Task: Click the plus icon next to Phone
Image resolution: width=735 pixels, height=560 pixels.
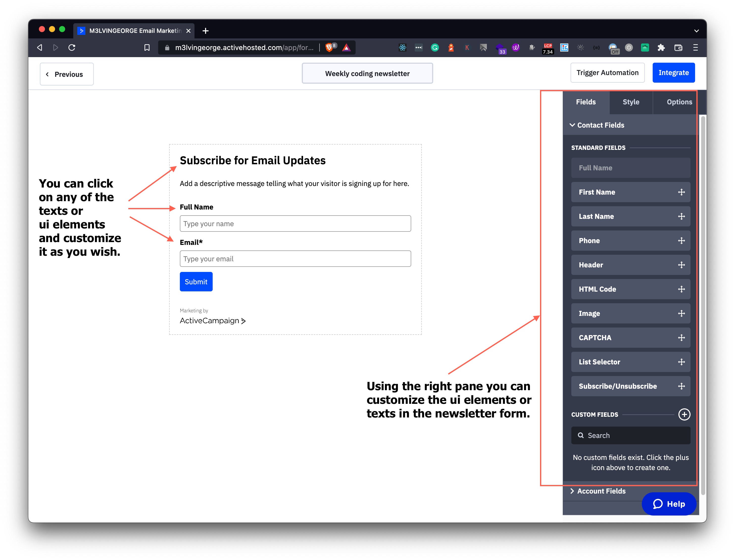Action: click(681, 240)
